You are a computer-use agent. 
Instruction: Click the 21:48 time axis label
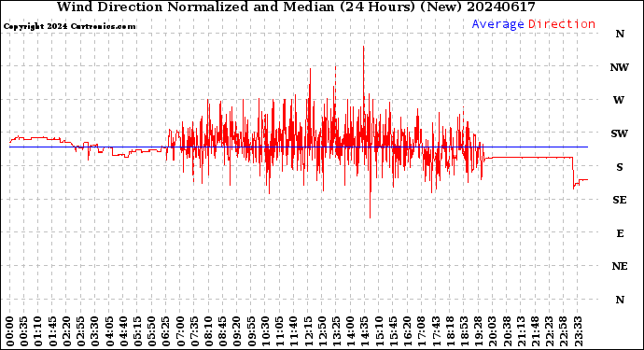point(535,331)
